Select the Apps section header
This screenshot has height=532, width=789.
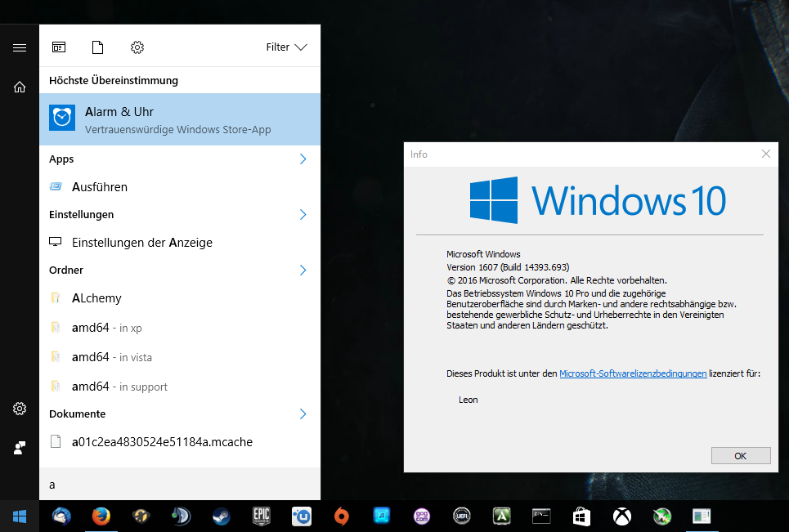pyautogui.click(x=61, y=159)
